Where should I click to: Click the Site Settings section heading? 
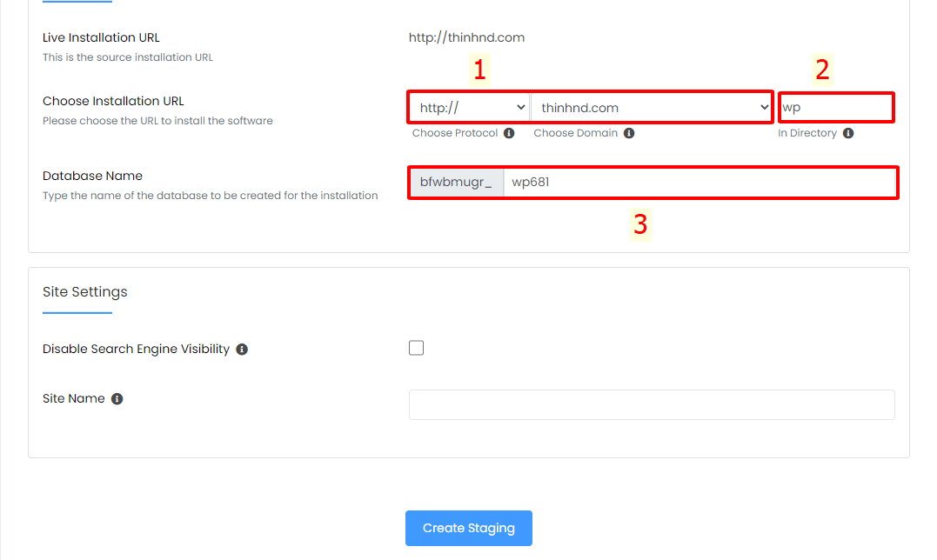pos(85,292)
